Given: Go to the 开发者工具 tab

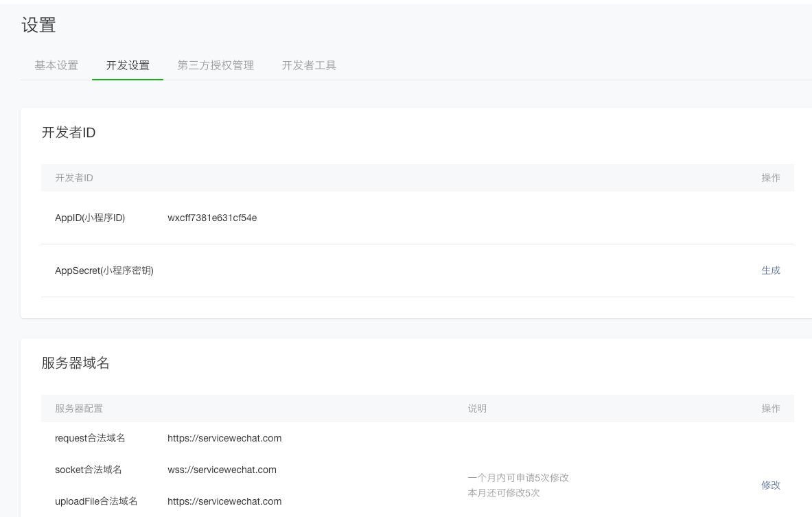Looking at the screenshot, I should point(309,66).
